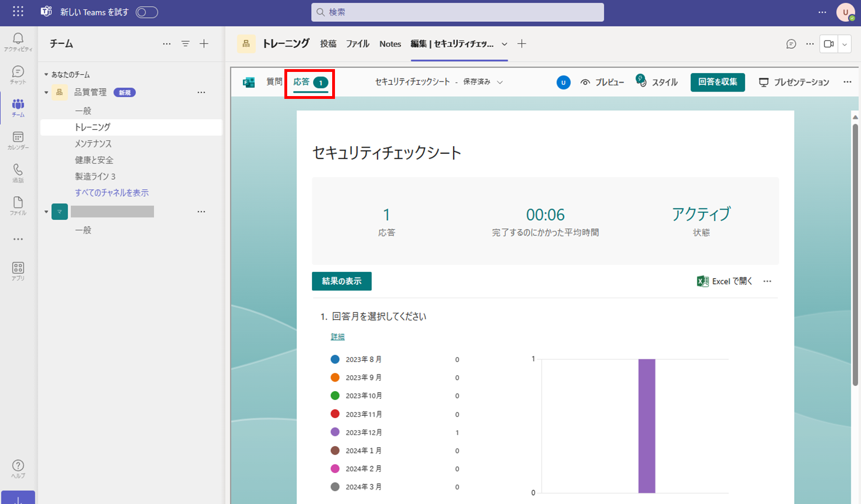Screen dimensions: 861x504
Task: Click the purple 2023年12月 legend swatch
Action: (x=335, y=432)
